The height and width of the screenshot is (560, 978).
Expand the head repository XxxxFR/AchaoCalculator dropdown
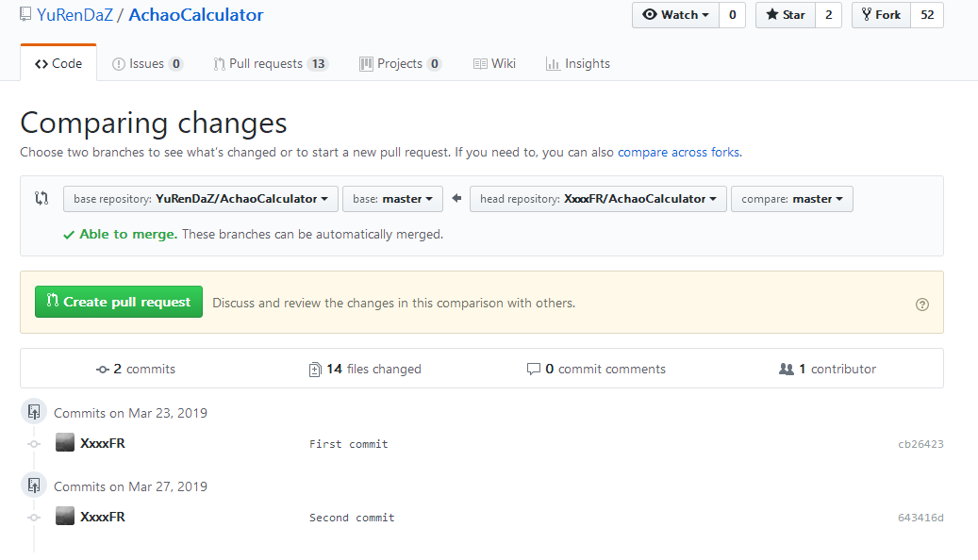tap(598, 199)
